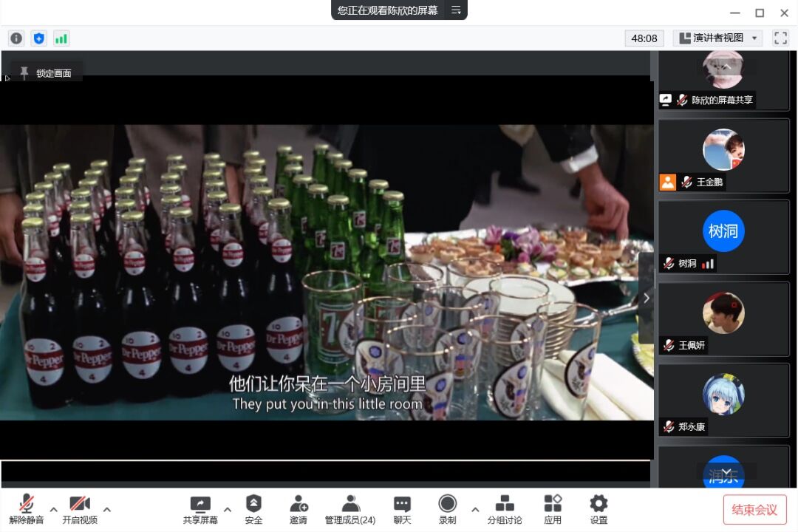The height and width of the screenshot is (532, 798).
Task: Click 王金鹏's orange host badge icon
Action: [668, 182]
